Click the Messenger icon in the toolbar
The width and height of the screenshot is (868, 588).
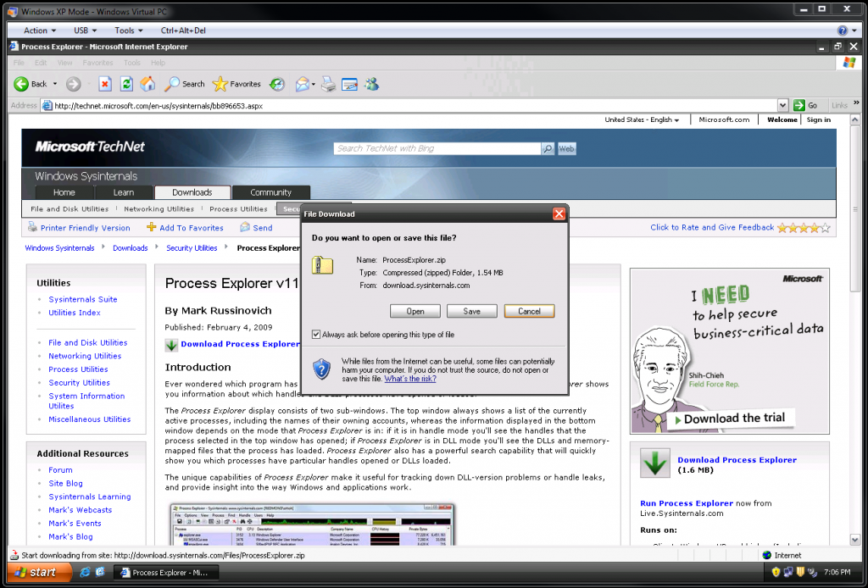371,84
